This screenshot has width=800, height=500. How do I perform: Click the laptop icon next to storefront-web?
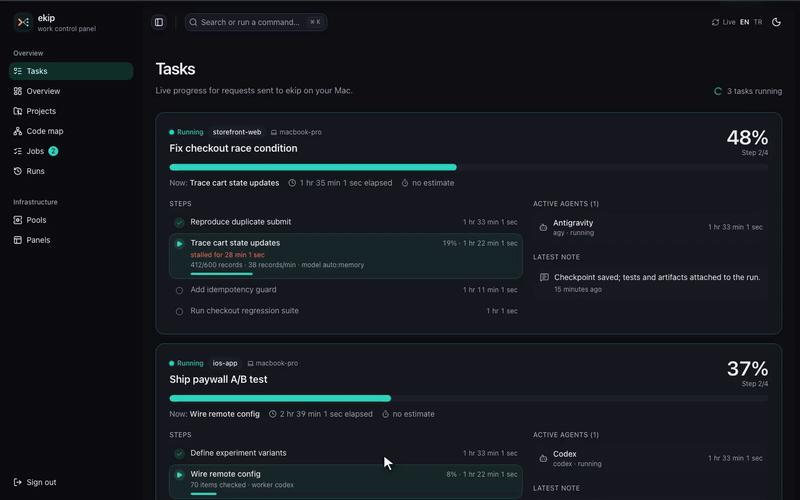coord(273,133)
